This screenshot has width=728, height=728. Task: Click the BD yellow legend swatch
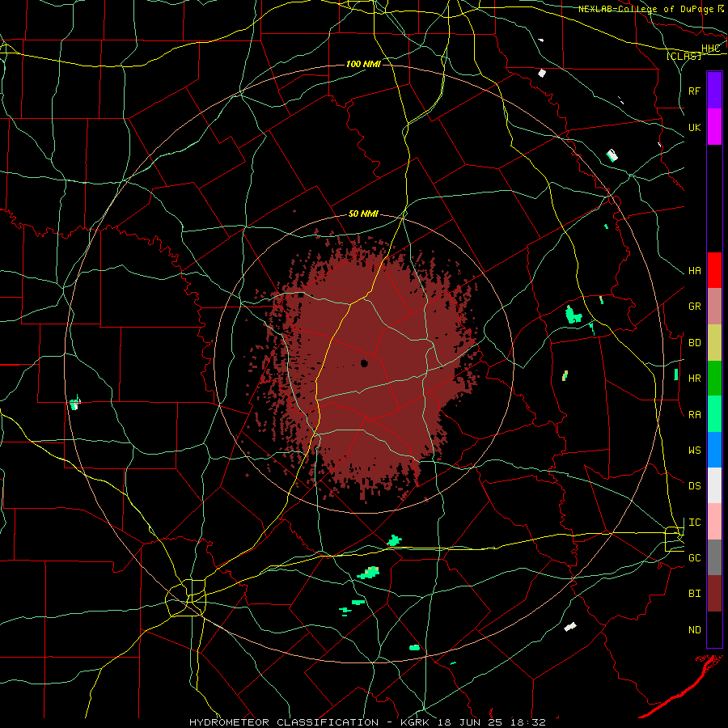pyautogui.click(x=714, y=343)
